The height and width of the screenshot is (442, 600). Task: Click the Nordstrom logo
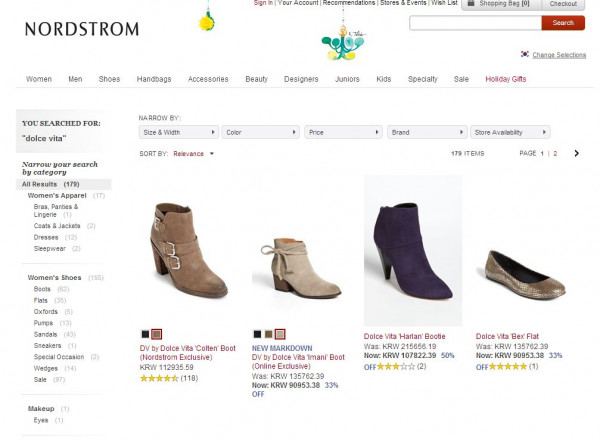pos(82,29)
